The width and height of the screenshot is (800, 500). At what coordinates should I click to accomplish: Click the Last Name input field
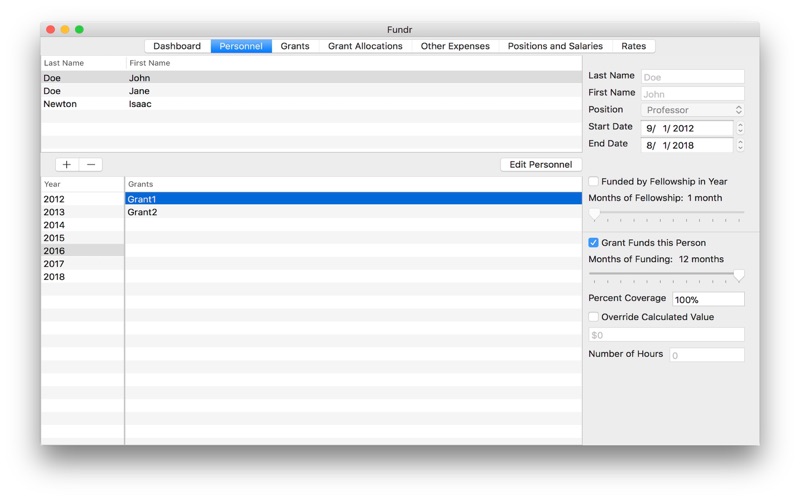692,77
